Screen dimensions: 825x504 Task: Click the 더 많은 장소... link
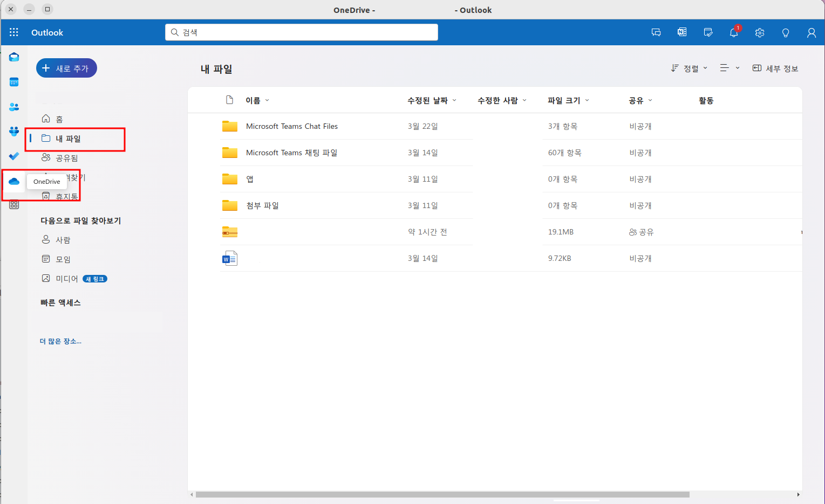[60, 341]
